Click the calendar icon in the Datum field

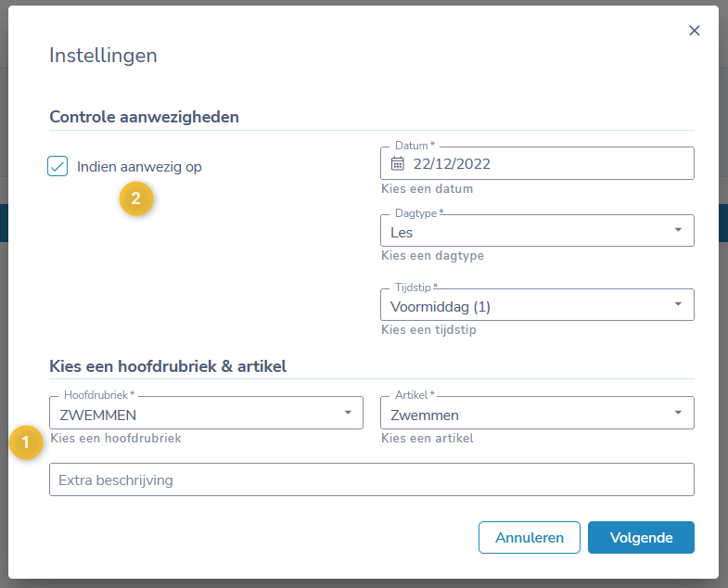(x=398, y=164)
